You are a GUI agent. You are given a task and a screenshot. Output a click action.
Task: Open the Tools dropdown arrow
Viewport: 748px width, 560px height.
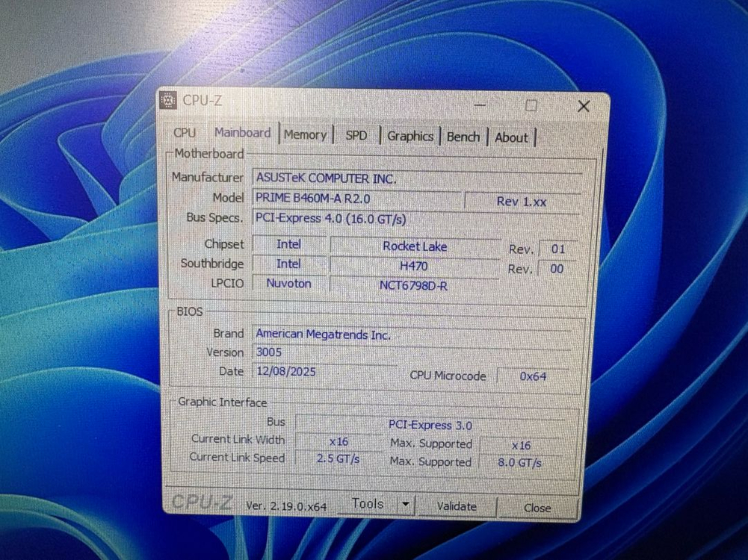point(404,505)
